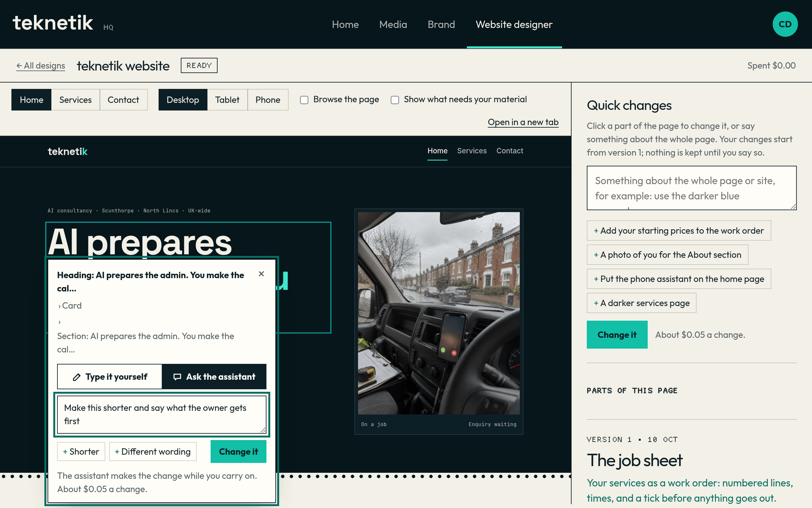Click the READY status badge
812x508 pixels.
(199, 65)
